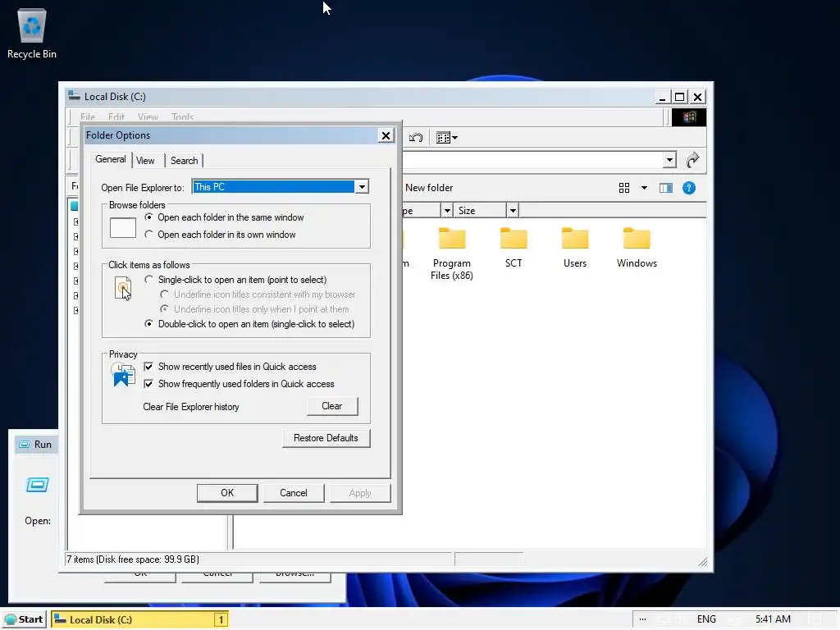The height and width of the screenshot is (630, 840).
Task: Select the Users folder icon
Action: point(575,248)
